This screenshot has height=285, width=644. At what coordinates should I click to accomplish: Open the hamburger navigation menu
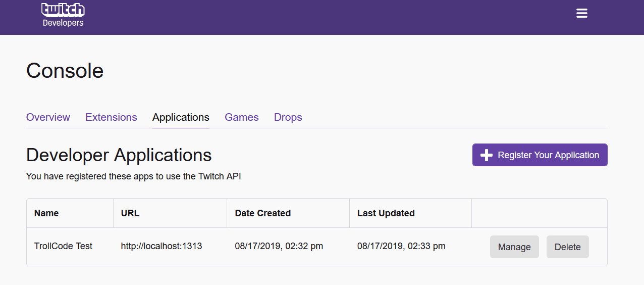click(582, 14)
